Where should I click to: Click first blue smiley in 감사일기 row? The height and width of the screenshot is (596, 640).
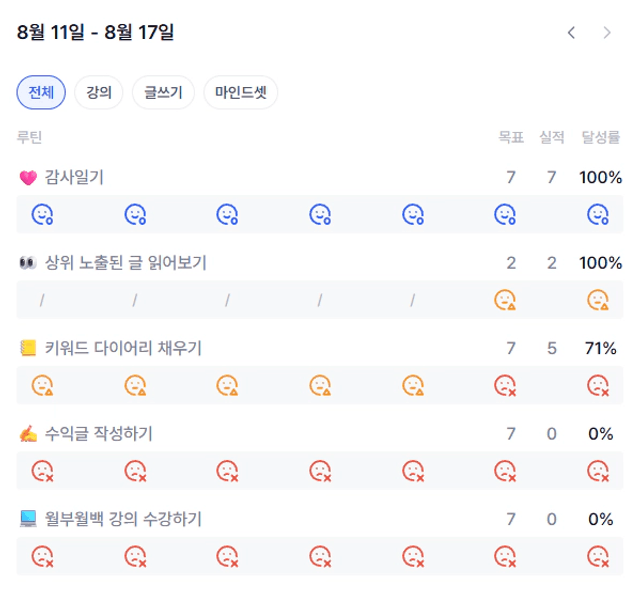(x=42, y=214)
